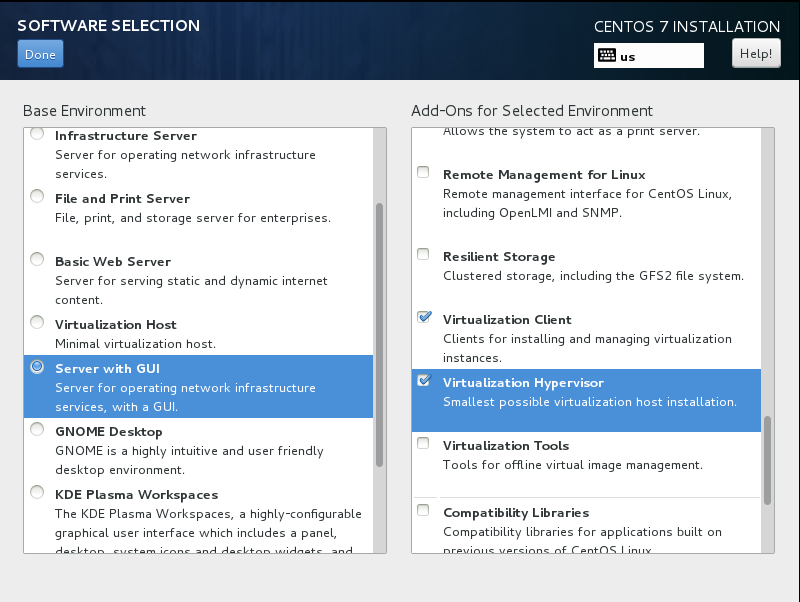
Task: Click the "Virtualization Client" label
Action: (x=507, y=319)
